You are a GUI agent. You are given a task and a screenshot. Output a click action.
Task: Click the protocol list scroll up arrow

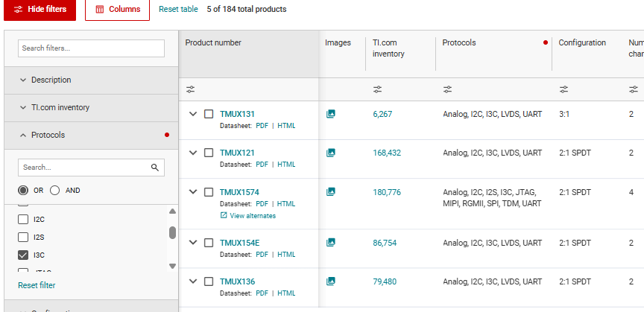pyautogui.click(x=172, y=211)
